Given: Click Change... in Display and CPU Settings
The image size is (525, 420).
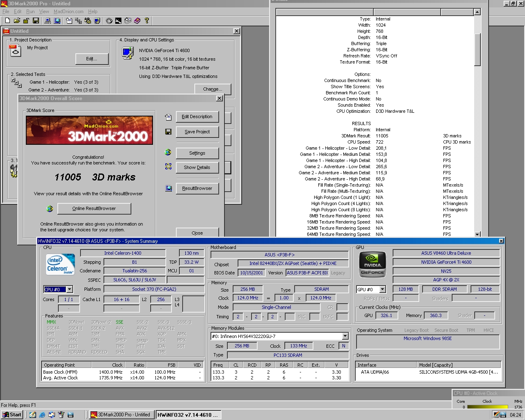Looking at the screenshot, I should [x=212, y=89].
